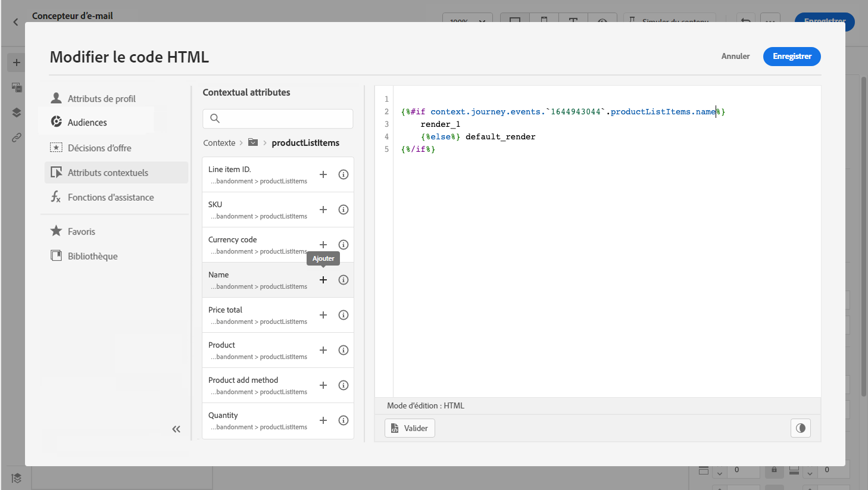Click the plus icon in the background rail
This screenshot has height=490, width=868.
(17, 63)
